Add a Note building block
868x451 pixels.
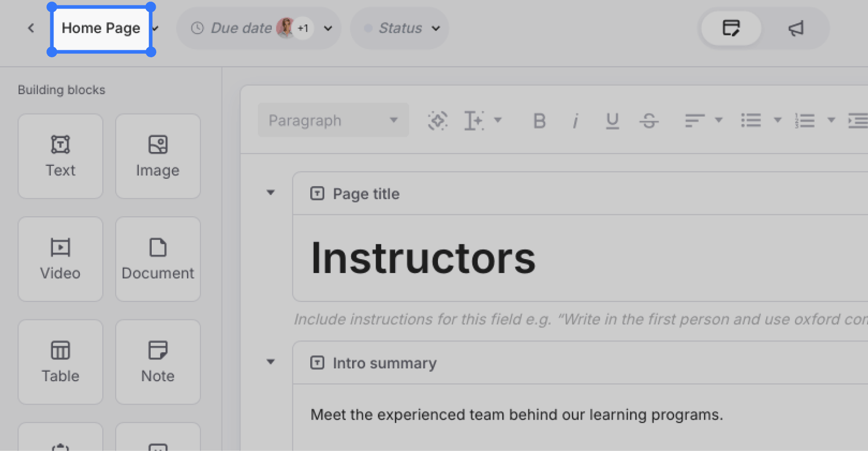[x=157, y=362]
